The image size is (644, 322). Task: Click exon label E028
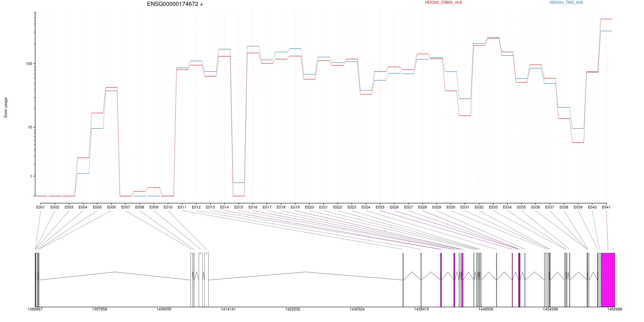422,207
